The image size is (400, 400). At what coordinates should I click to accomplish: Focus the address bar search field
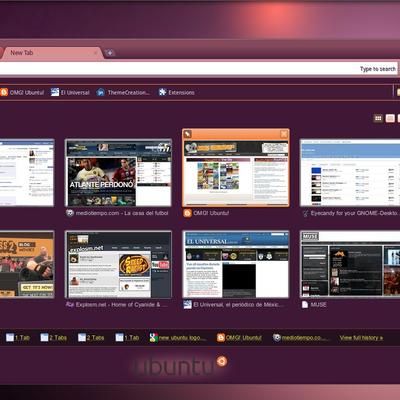(199, 69)
